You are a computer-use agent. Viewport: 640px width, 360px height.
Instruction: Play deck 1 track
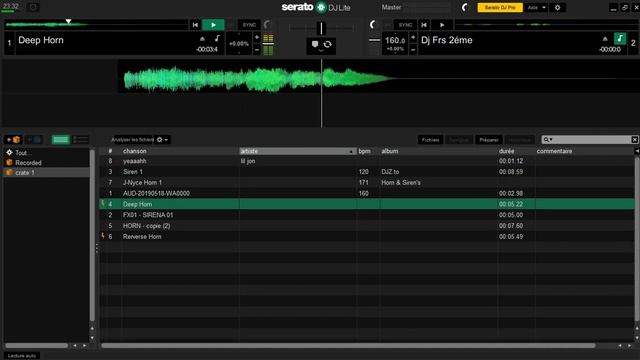(213, 25)
